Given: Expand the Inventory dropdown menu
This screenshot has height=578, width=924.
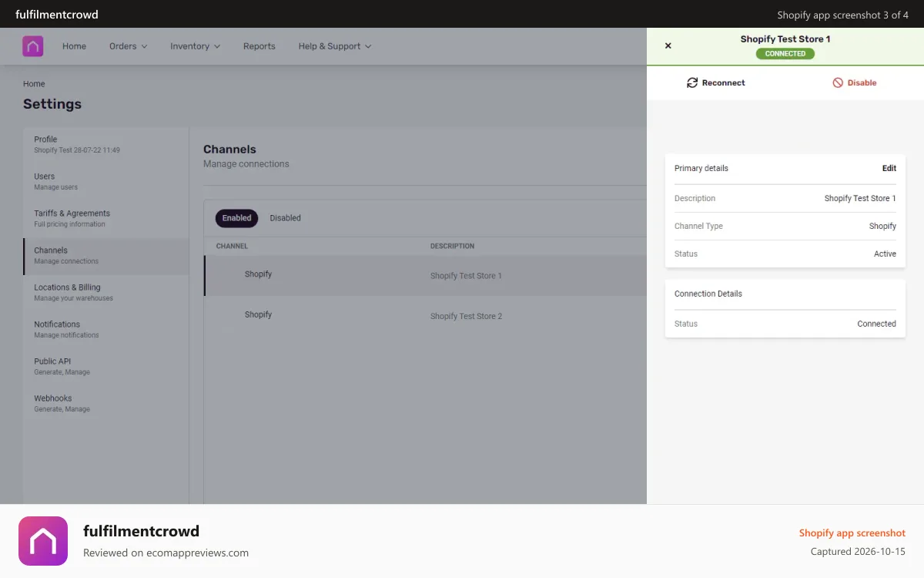Looking at the screenshot, I should 195,46.
